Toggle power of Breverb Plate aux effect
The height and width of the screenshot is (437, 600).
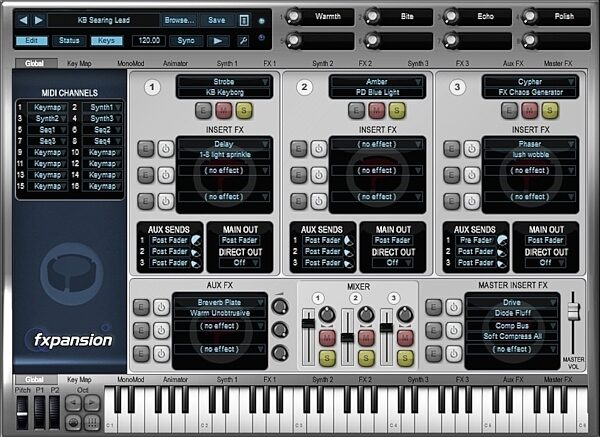pos(161,307)
